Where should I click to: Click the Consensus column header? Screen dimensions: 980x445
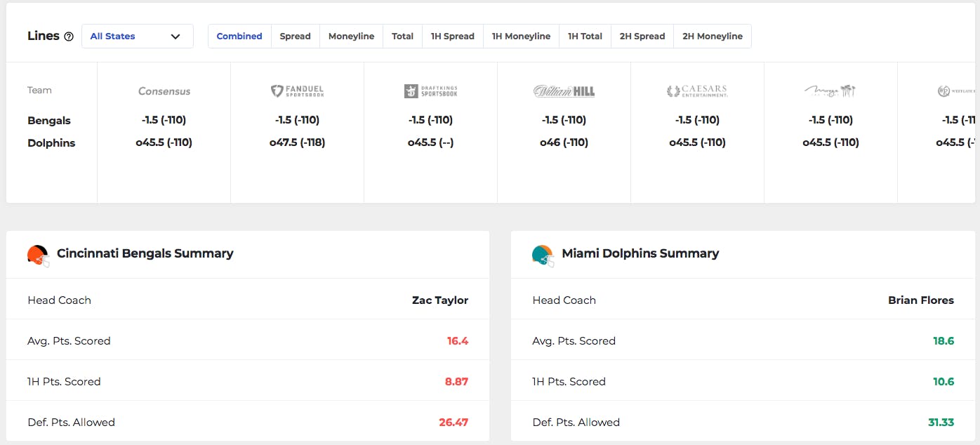[x=164, y=91]
